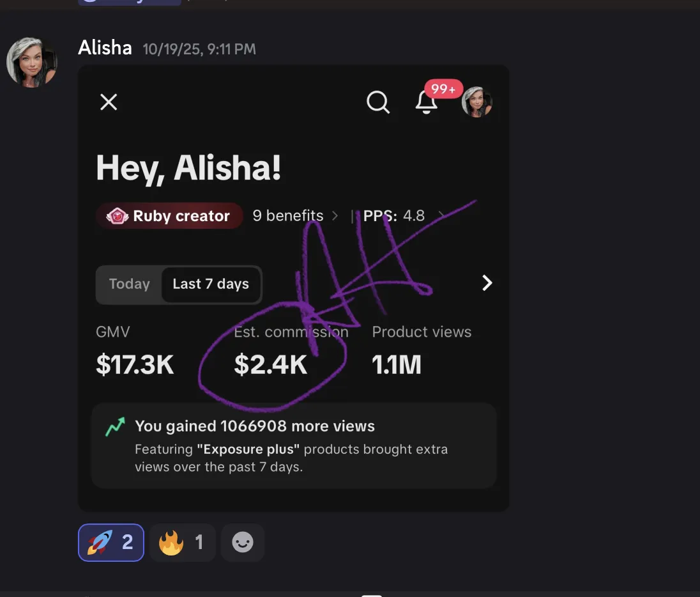
Task: Open notifications bell with 99+ badge
Action: click(427, 102)
